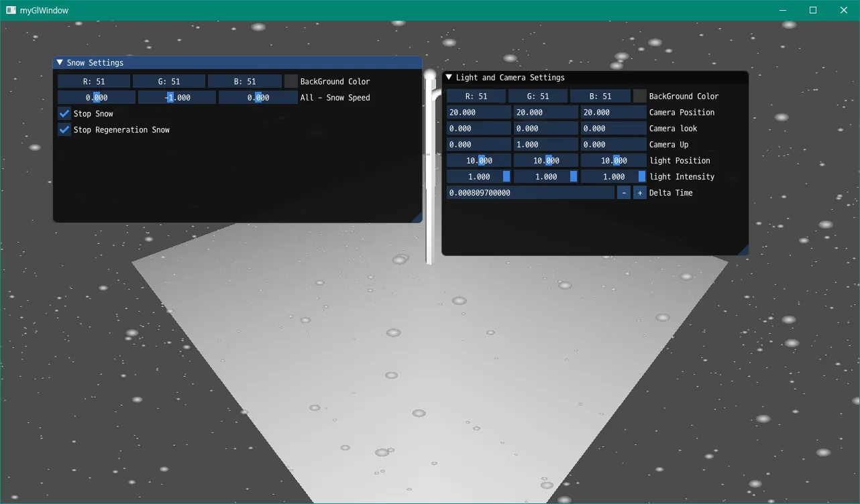Click the third light Intensity slider

614,176
